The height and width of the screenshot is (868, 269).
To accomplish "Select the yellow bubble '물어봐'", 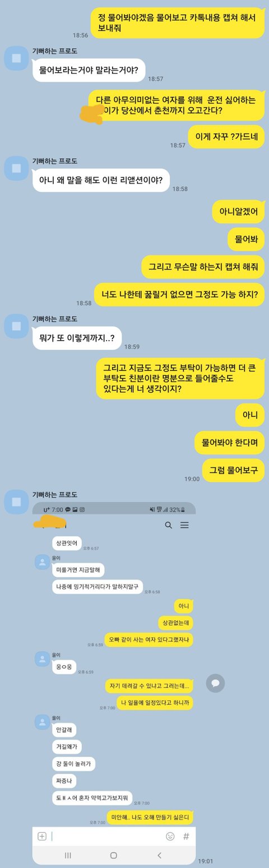I will pyautogui.click(x=246, y=239).
